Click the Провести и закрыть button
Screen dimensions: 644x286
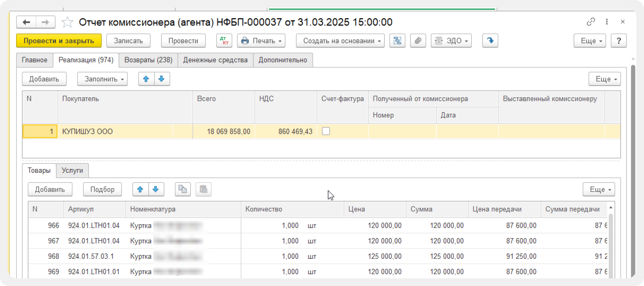[59, 41]
